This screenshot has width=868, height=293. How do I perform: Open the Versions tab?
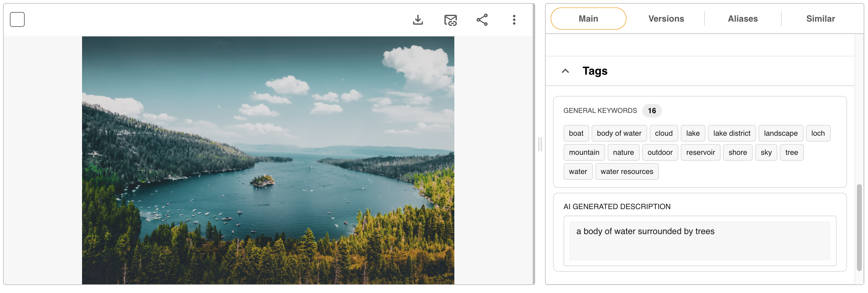point(666,19)
